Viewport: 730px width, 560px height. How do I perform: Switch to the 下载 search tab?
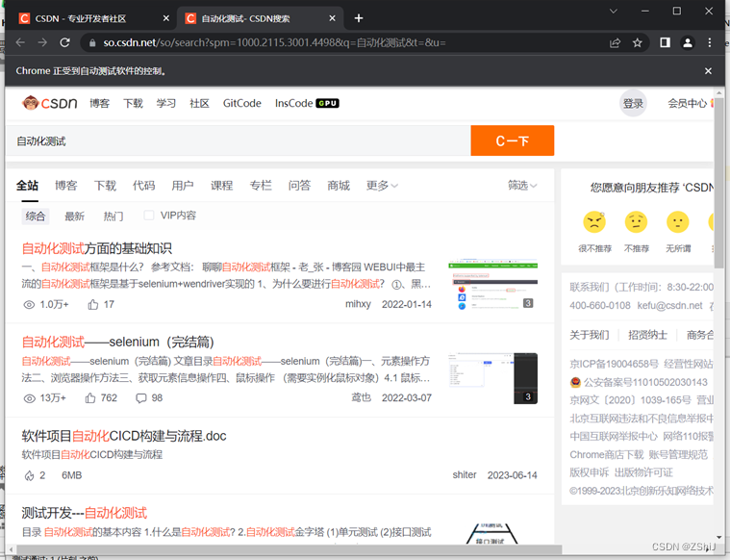click(105, 186)
